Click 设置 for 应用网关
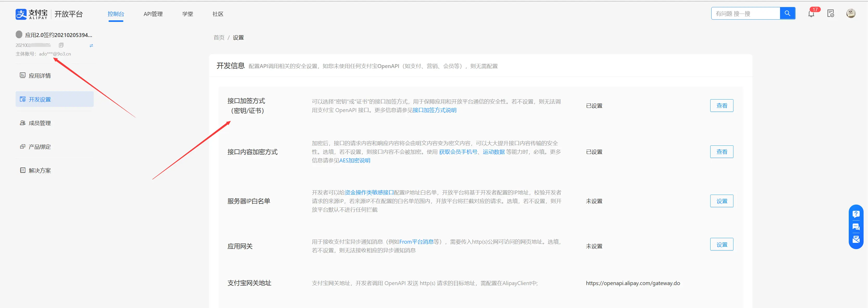Screen dimensions: 868x308 pyautogui.click(x=722, y=245)
